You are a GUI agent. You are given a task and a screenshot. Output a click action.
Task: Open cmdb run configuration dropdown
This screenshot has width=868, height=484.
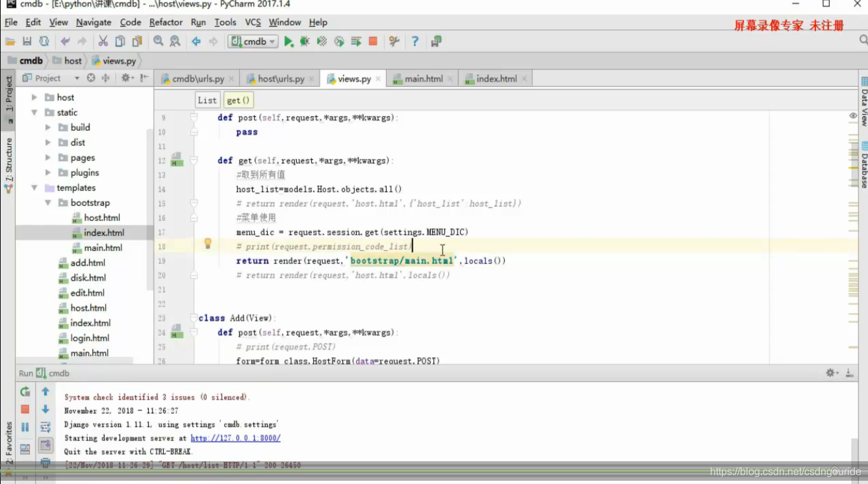(253, 42)
